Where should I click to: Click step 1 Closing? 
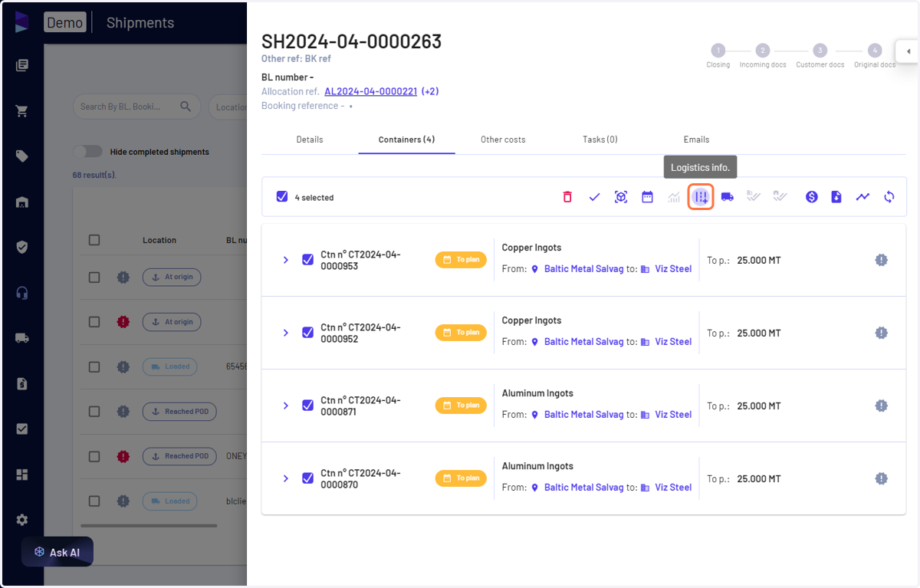click(x=718, y=56)
